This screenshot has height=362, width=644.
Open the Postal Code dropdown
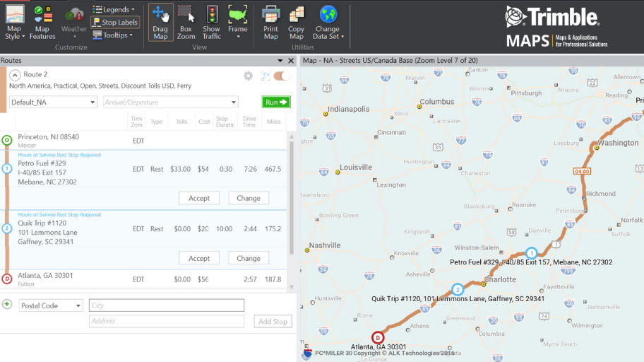tap(51, 305)
